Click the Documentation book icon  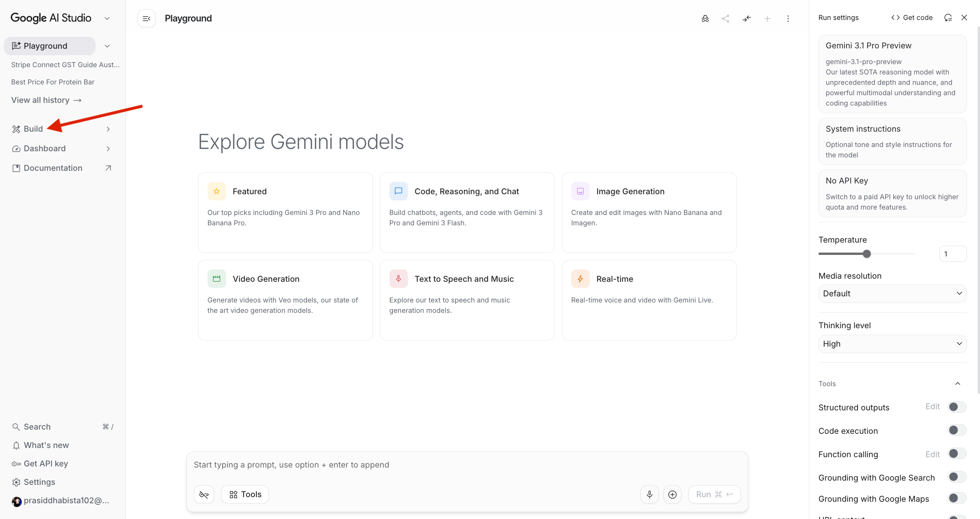pos(16,168)
